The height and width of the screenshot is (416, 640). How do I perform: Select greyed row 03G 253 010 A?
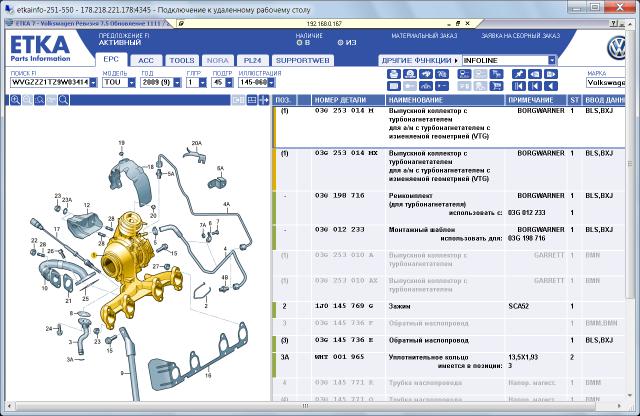449,263
